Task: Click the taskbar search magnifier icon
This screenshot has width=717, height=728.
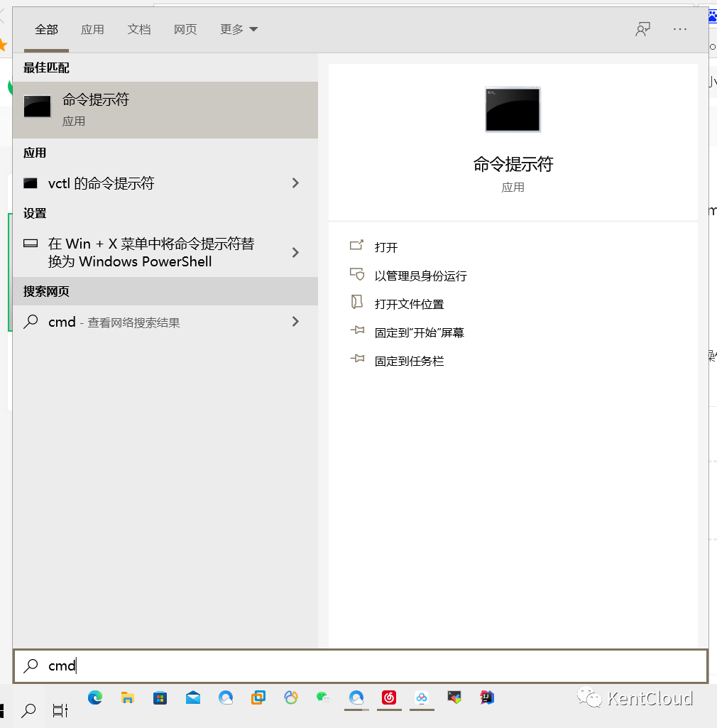Action: pos(29,710)
